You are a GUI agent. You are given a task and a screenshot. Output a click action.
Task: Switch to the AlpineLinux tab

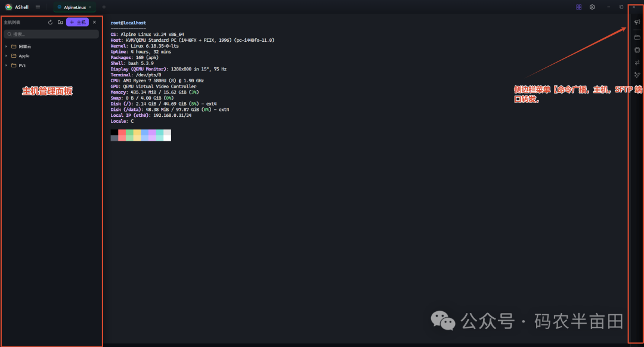[x=74, y=7]
